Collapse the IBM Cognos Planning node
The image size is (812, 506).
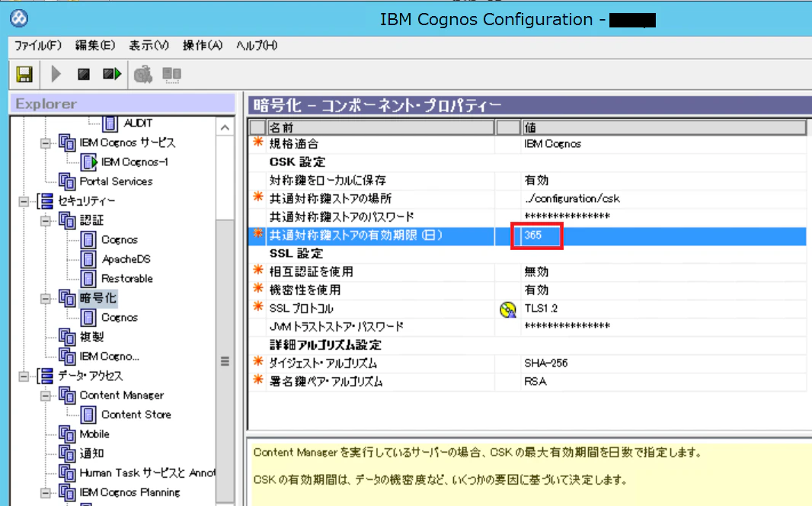pyautogui.click(x=46, y=492)
